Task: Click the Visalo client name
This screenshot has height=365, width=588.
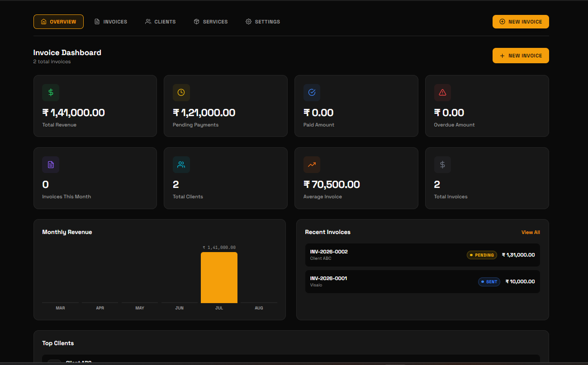Action: pos(316,285)
